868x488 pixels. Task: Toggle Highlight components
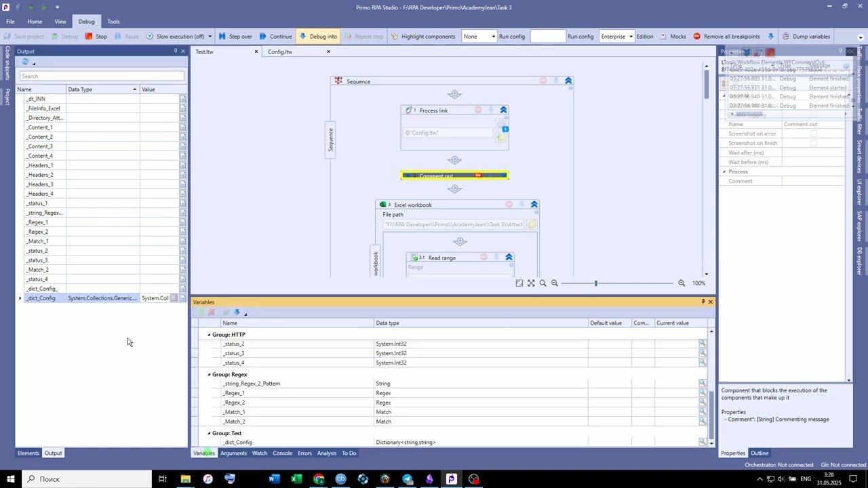tap(422, 37)
